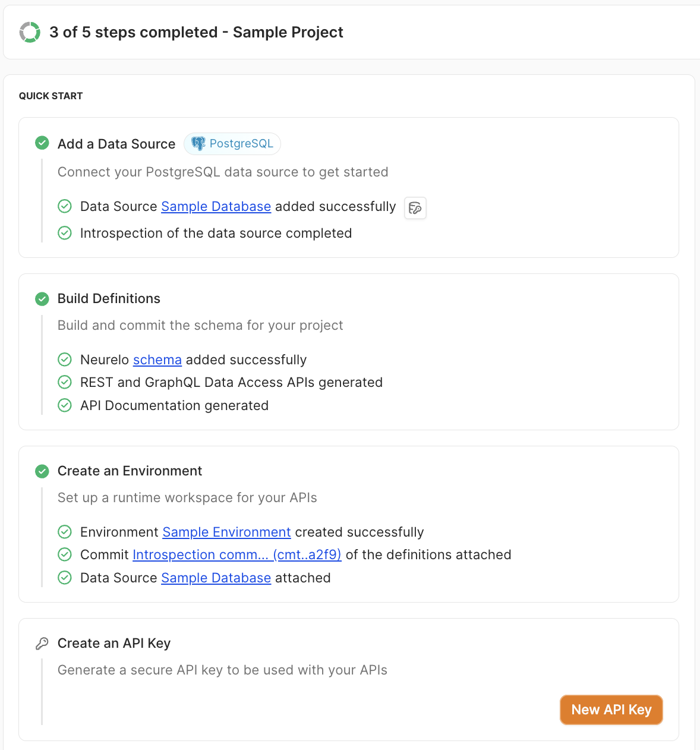
Task: Open the Neurelo schema link
Action: [157, 360]
